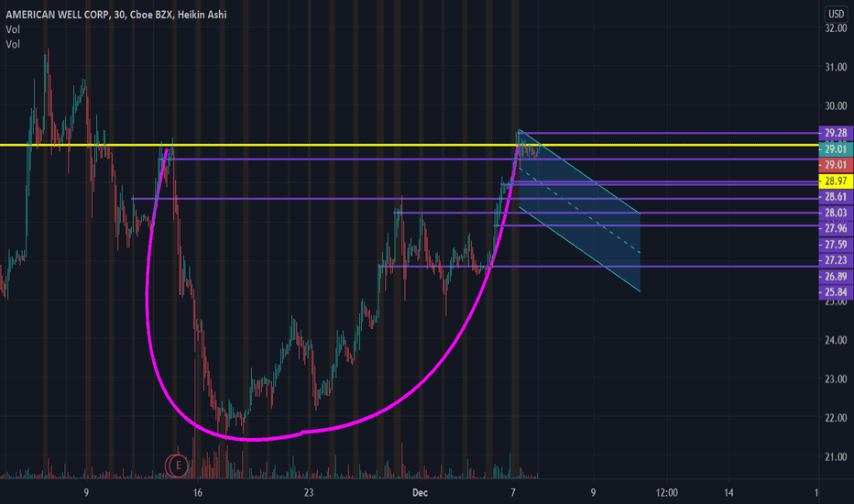Click the yellow 28.97 price label
The image size is (854, 504).
click(x=836, y=181)
